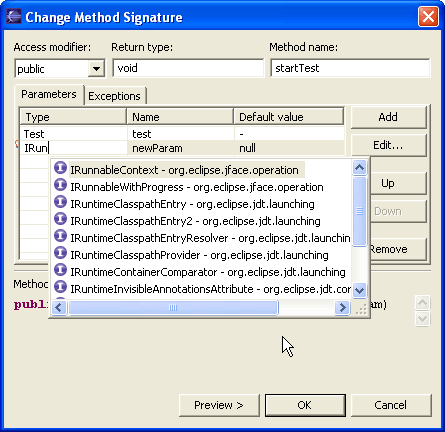
Task: Open the Access modifier dropdown arrow
Action: click(x=96, y=69)
